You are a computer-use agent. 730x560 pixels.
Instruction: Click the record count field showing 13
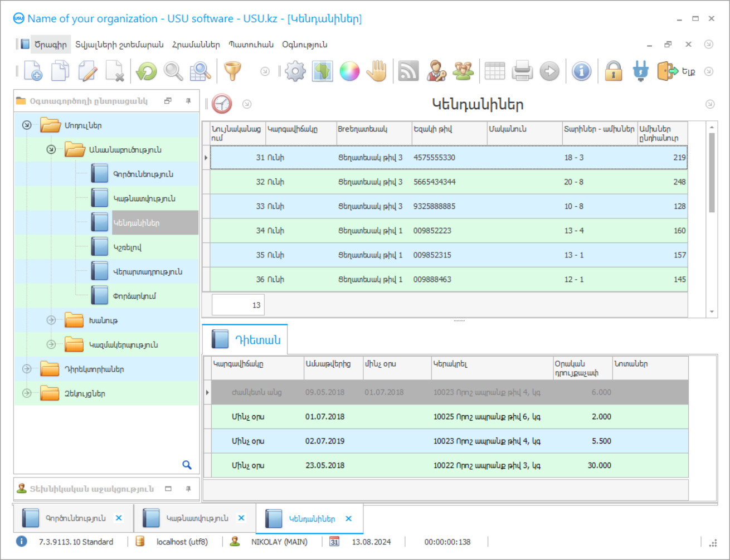238,305
